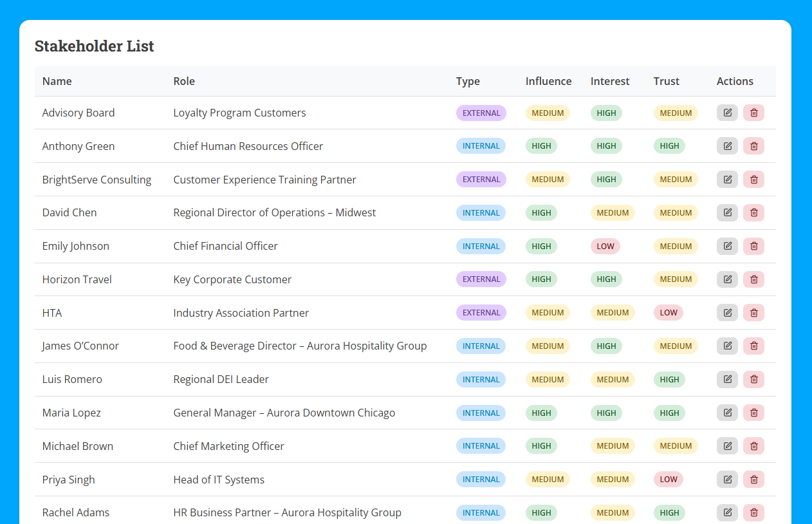Screen dimensions: 812x524
Task: Delete James O'Connor's entry
Action: pos(753,346)
